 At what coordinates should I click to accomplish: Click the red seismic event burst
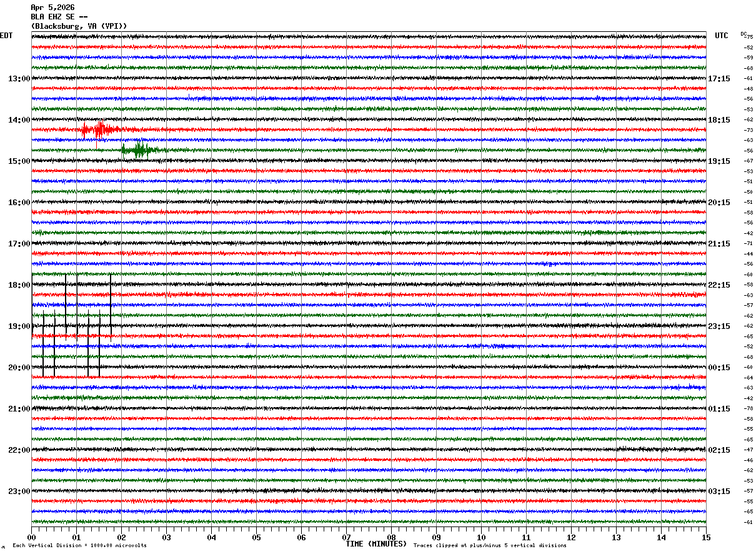click(99, 129)
